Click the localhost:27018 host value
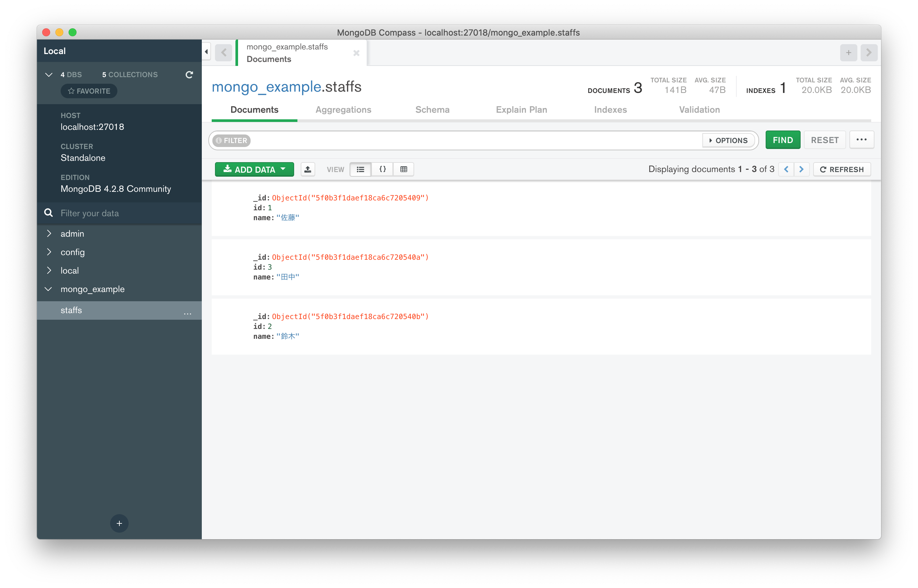Screen dimensions: 918x588 coord(92,127)
